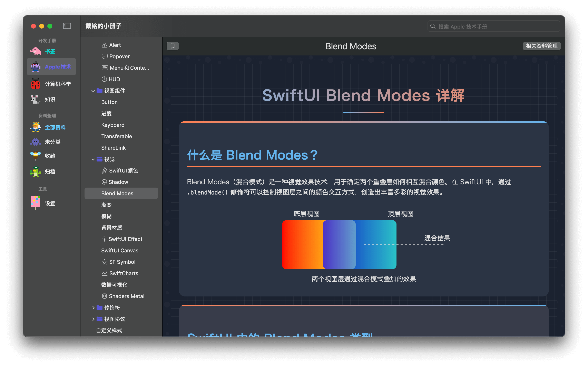Select the 渐变 entry
This screenshot has width=588, height=367.
pyautogui.click(x=106, y=205)
